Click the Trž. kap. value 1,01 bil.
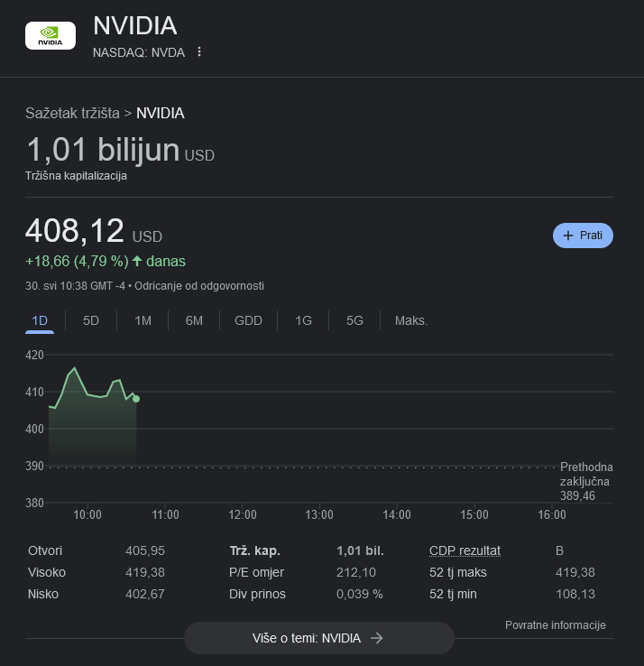Viewport: 644px width, 666px height. tap(360, 550)
